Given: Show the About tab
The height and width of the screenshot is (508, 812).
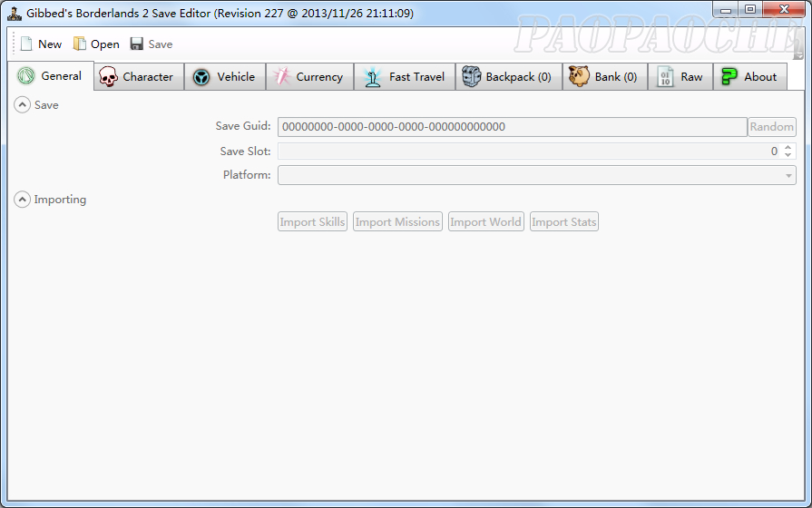Looking at the screenshot, I should click(750, 76).
